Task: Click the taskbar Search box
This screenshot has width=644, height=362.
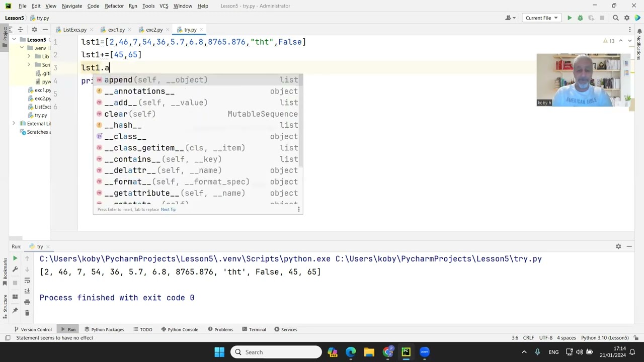Action: 276,352
